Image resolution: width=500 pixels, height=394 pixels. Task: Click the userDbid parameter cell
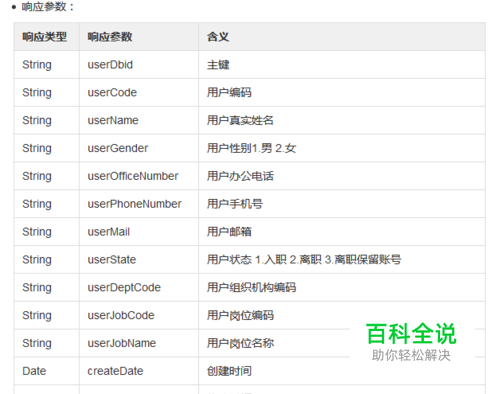139,65
